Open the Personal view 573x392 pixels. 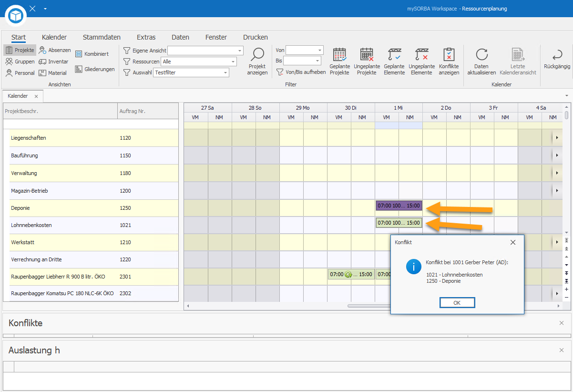20,73
